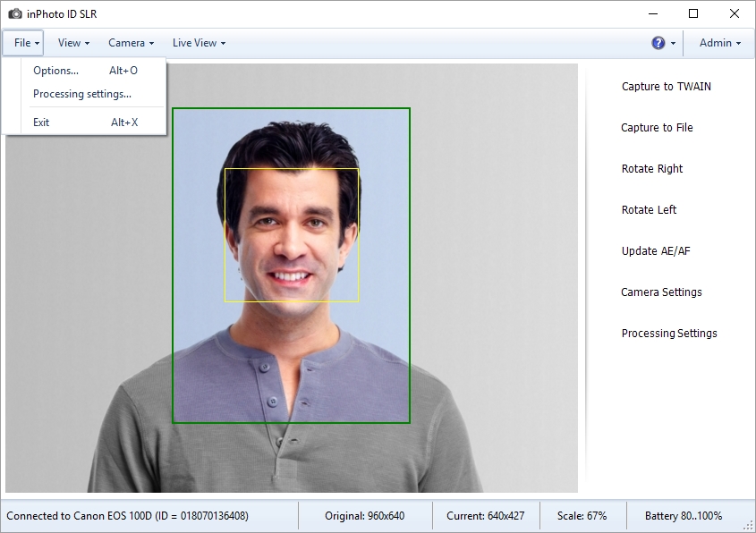Click Rotate Right button

tap(652, 169)
